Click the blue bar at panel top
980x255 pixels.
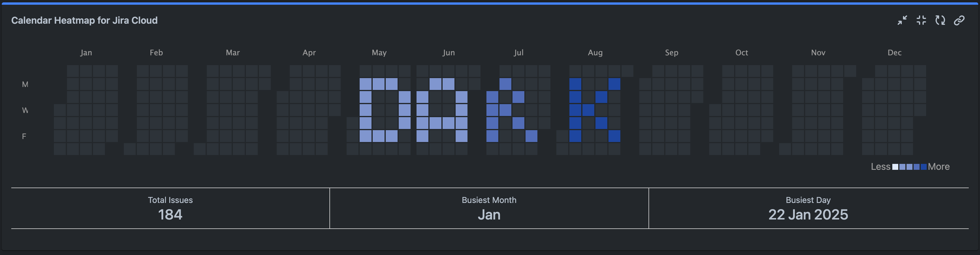point(490,2)
